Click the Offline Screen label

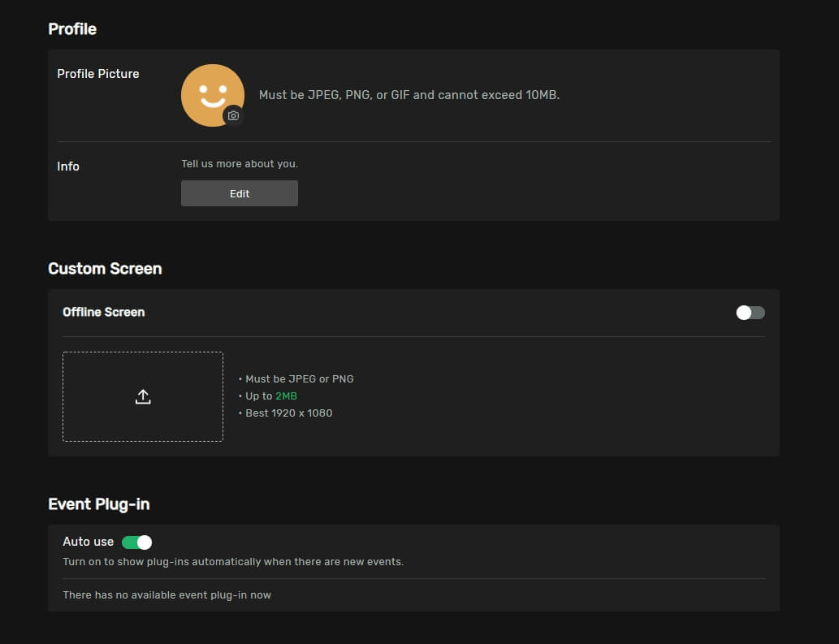[x=103, y=313]
